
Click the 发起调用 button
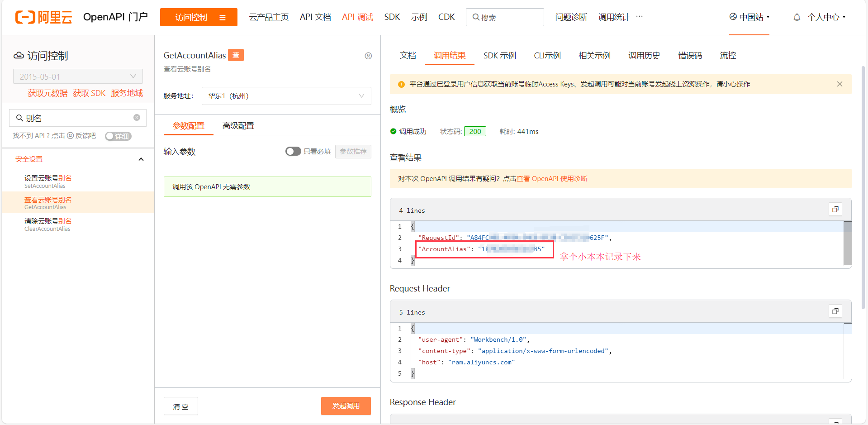click(x=346, y=406)
